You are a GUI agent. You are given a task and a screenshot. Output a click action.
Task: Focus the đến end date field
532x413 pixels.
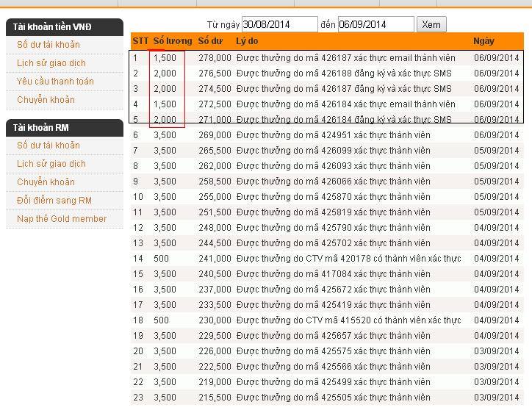[x=375, y=24]
